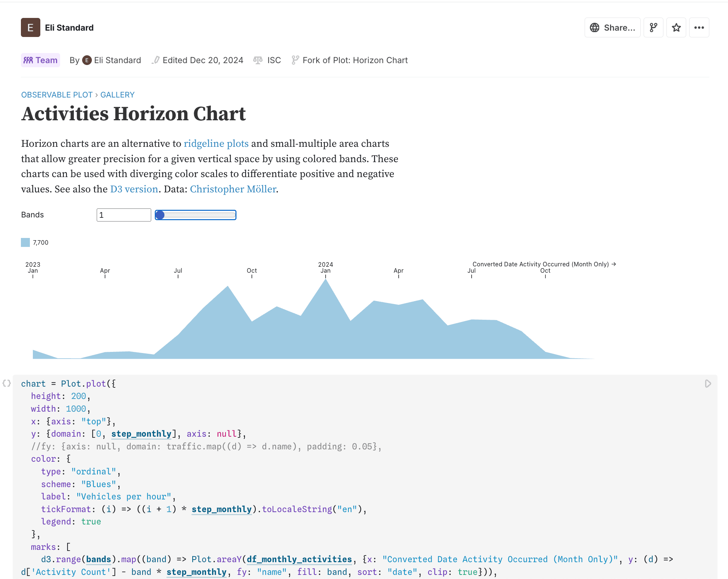Select step_monthly reference in tickFormat line
Viewport: 728px width, 579px height.
222,509
